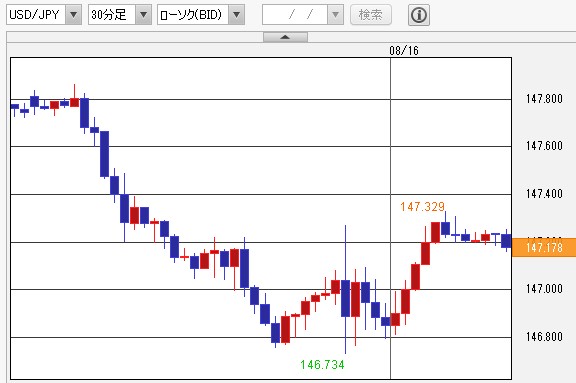Click the 147.329 high price label

pos(422,207)
